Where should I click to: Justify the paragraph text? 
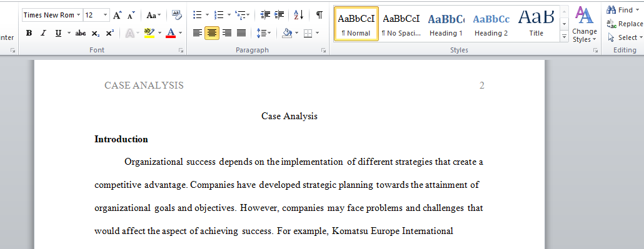point(241,33)
